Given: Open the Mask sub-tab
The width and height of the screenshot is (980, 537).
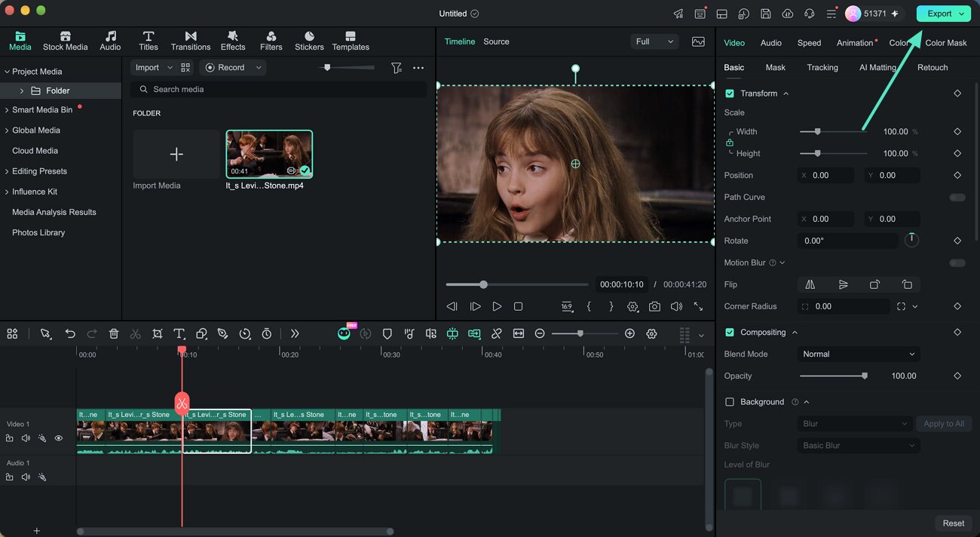Looking at the screenshot, I should 775,68.
